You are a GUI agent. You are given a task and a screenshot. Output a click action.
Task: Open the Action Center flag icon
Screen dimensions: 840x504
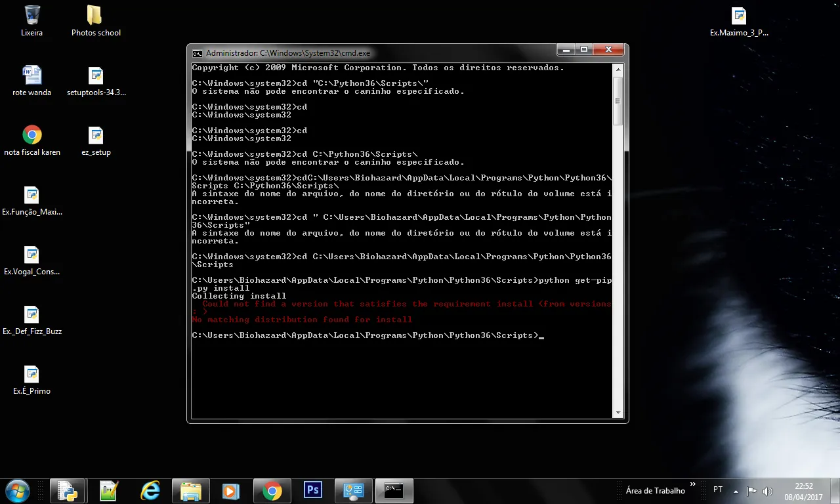(x=752, y=491)
